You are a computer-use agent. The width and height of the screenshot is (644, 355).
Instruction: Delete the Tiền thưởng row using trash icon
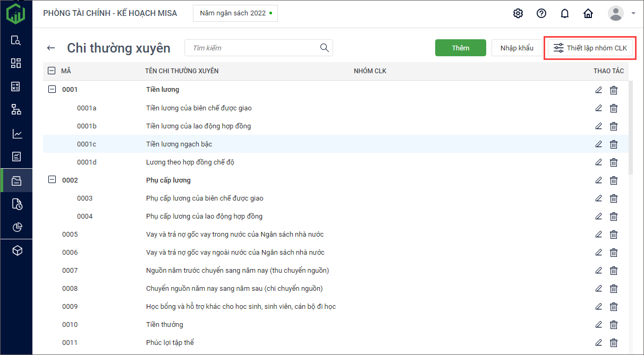tap(614, 325)
